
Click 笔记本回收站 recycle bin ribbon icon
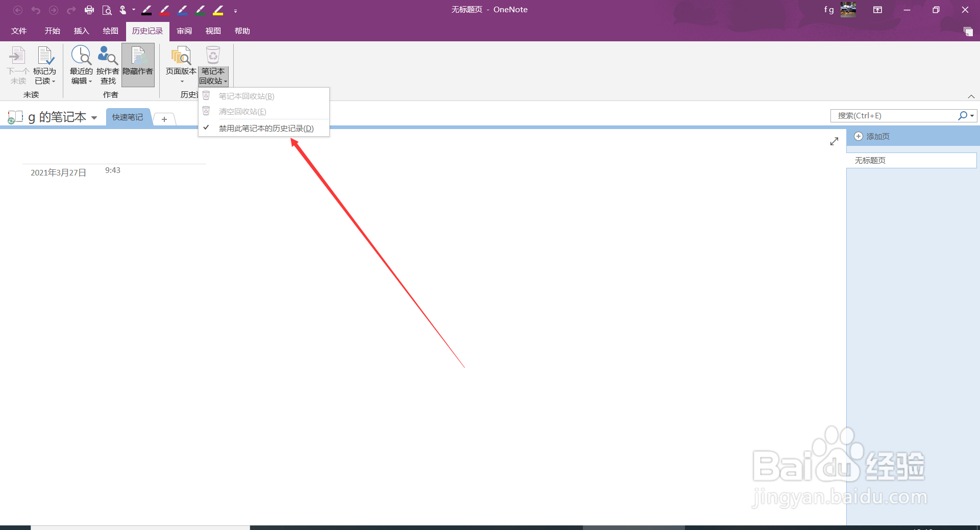(x=213, y=55)
